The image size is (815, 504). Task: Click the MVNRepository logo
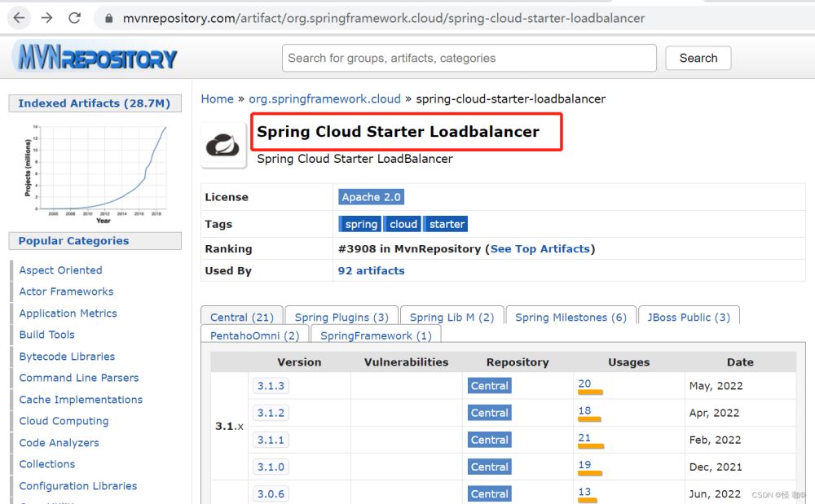[95, 59]
